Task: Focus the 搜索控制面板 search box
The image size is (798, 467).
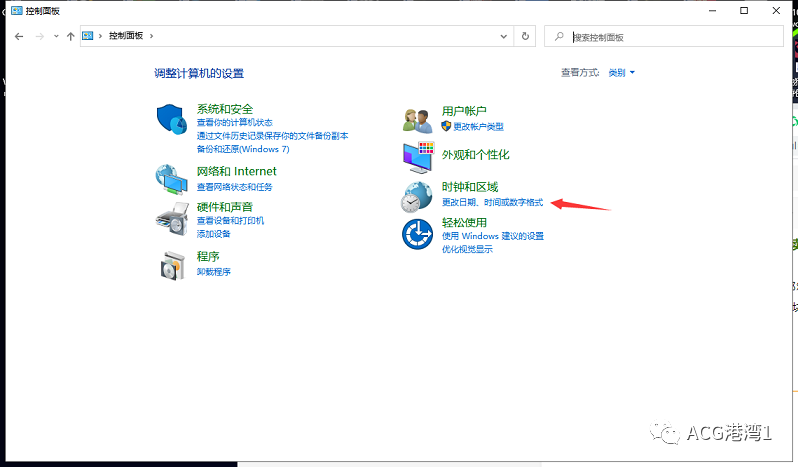Action: (x=664, y=36)
